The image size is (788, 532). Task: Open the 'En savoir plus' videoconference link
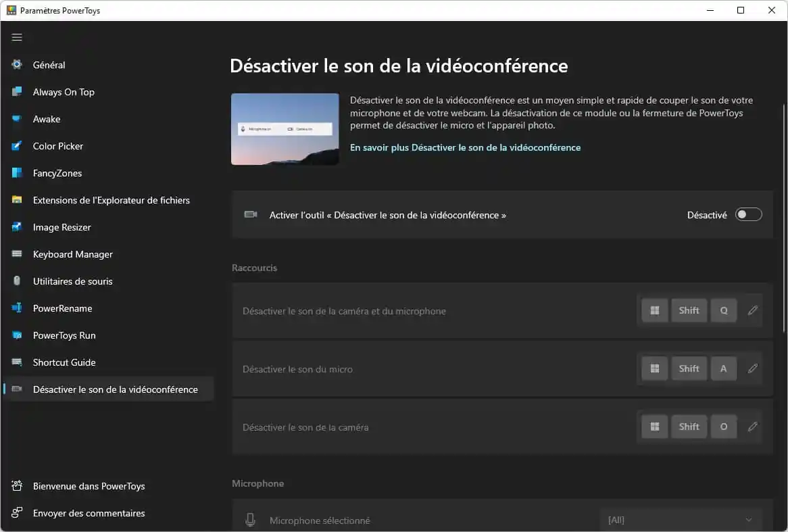click(x=465, y=147)
